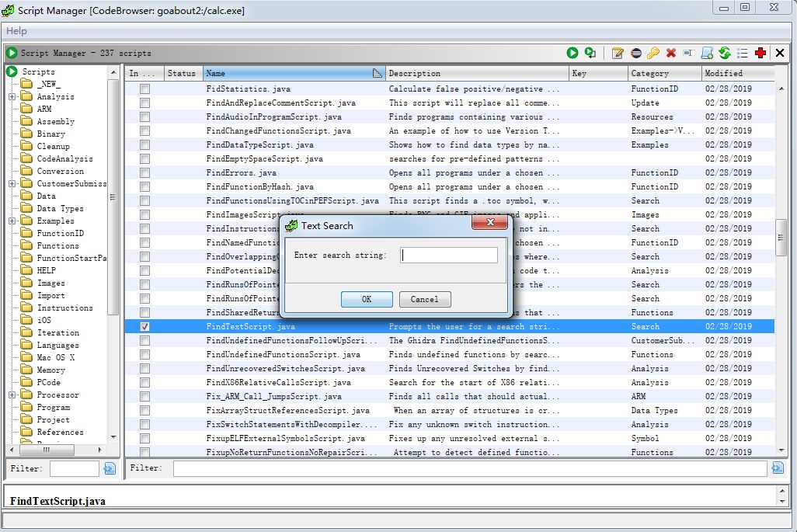Toggle checkbox for FindX86RelativeCallsScript.java

coord(144,382)
